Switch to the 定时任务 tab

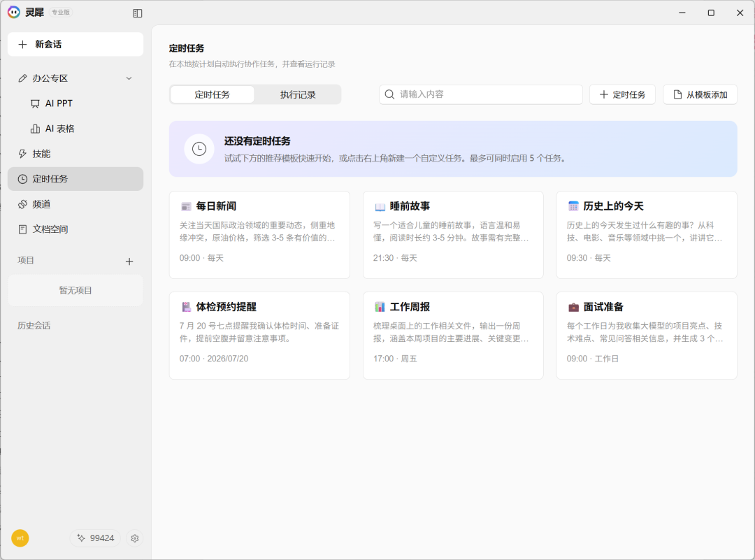(213, 95)
